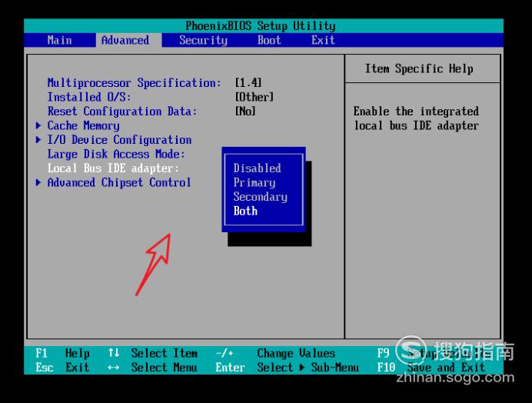Select the Advanced tab
The height and width of the screenshot is (403, 532).
click(x=125, y=40)
